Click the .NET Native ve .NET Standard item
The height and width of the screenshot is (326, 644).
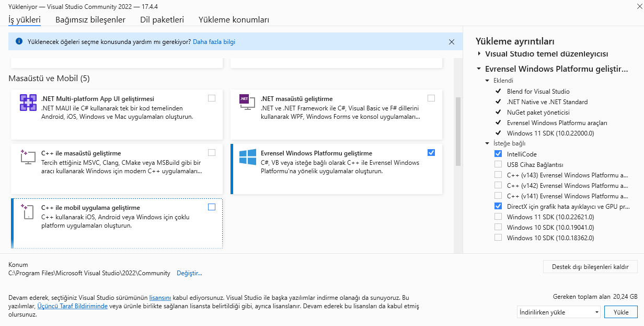click(547, 102)
